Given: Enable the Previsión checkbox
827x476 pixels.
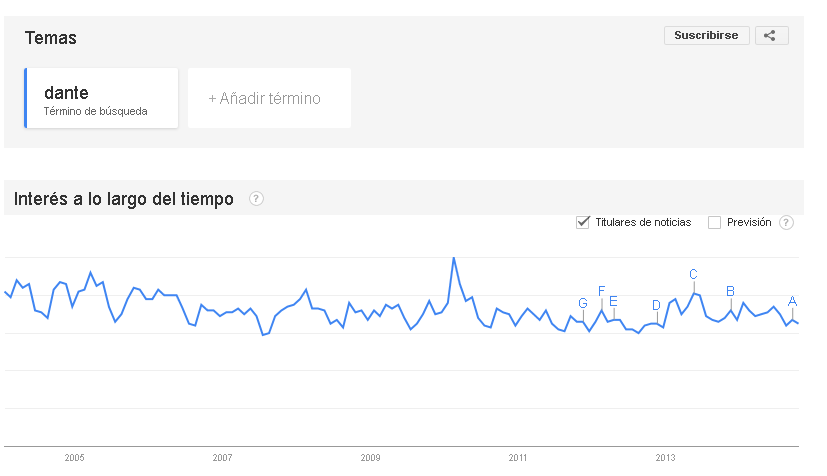Looking at the screenshot, I should [714, 222].
